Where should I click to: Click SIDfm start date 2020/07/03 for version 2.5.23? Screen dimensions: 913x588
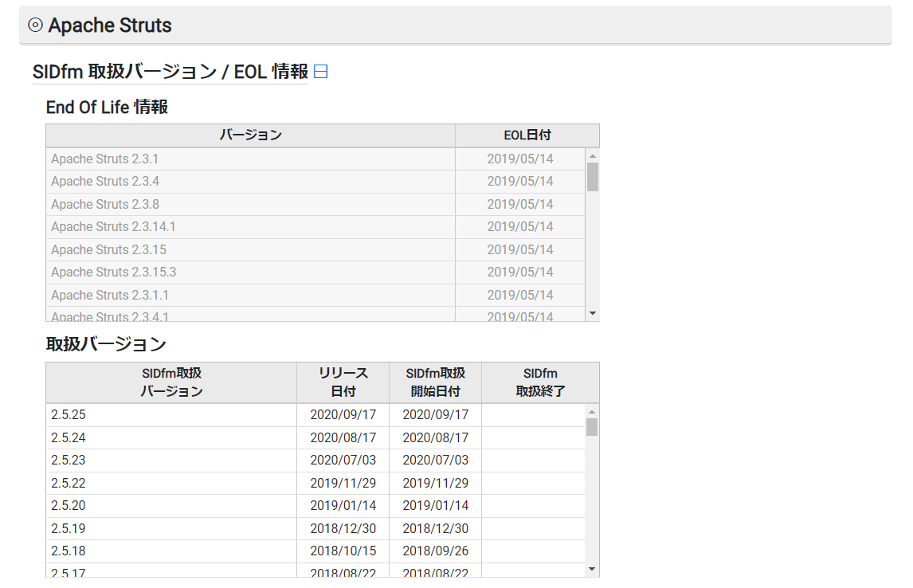point(436,461)
